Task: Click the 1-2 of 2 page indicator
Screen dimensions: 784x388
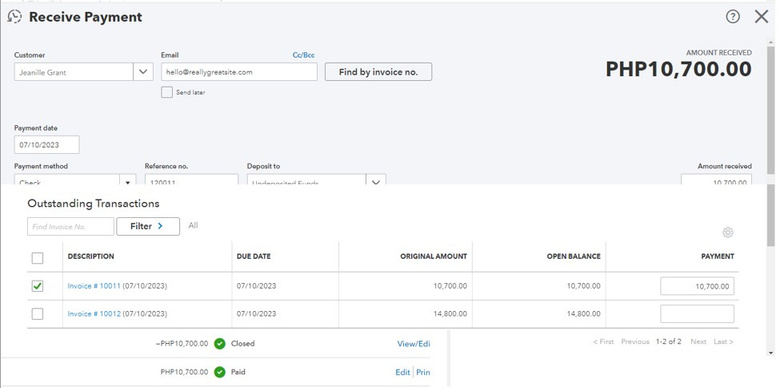Action: click(x=668, y=342)
